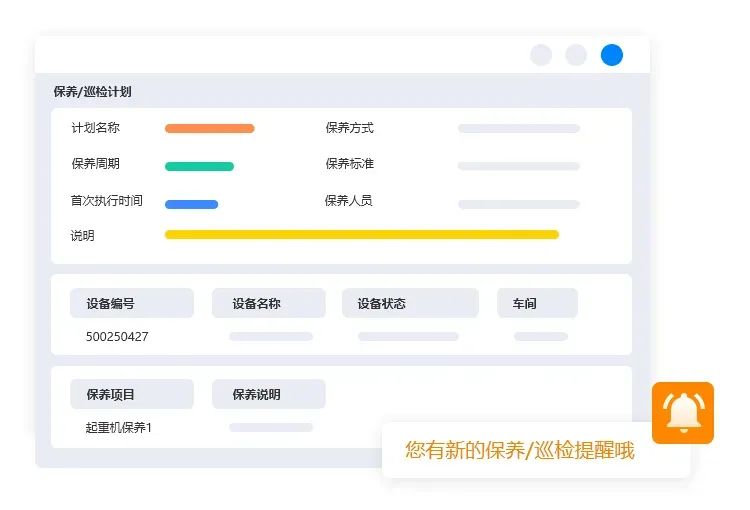This screenshot has width=750, height=510.
Task: Click the blue circle window button
Action: coord(612,55)
